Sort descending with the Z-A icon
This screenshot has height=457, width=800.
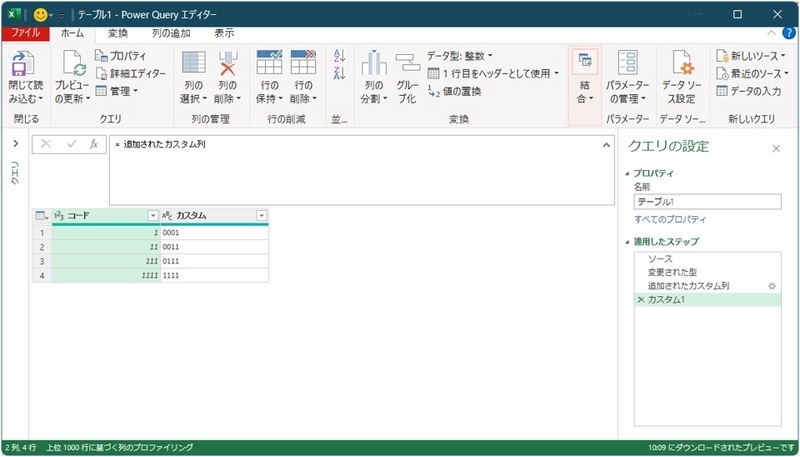340,73
